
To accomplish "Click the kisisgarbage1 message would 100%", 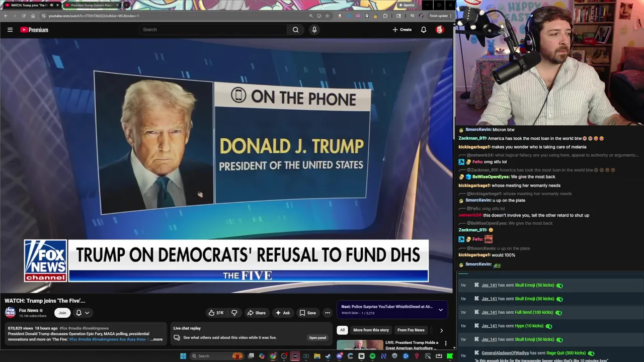I will pos(487,255).
